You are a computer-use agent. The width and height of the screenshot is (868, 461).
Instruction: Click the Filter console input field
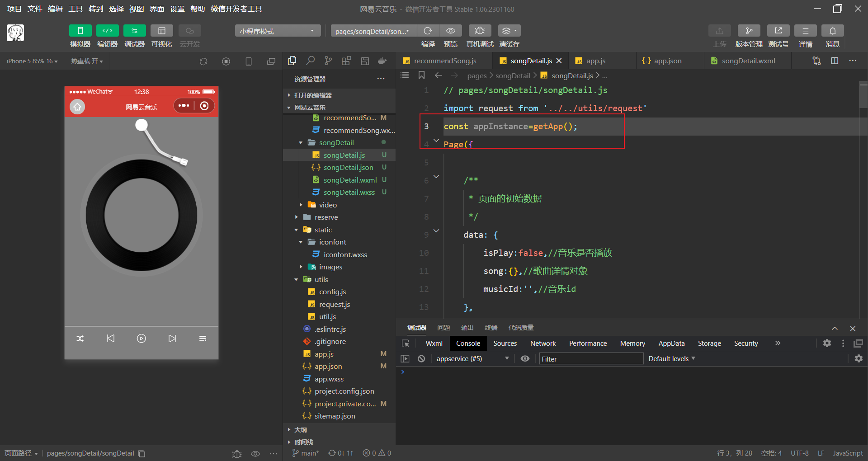tap(591, 359)
